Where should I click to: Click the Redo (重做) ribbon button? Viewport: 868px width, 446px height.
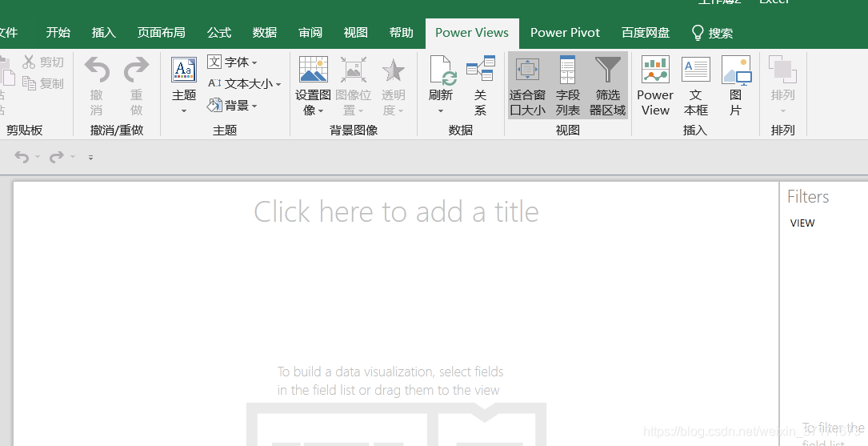point(136,86)
